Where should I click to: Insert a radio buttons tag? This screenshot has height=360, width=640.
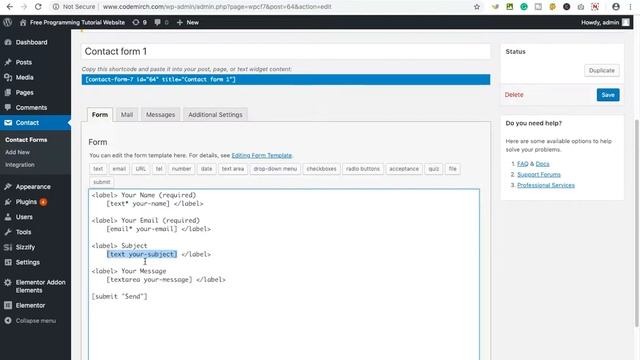pyautogui.click(x=362, y=169)
